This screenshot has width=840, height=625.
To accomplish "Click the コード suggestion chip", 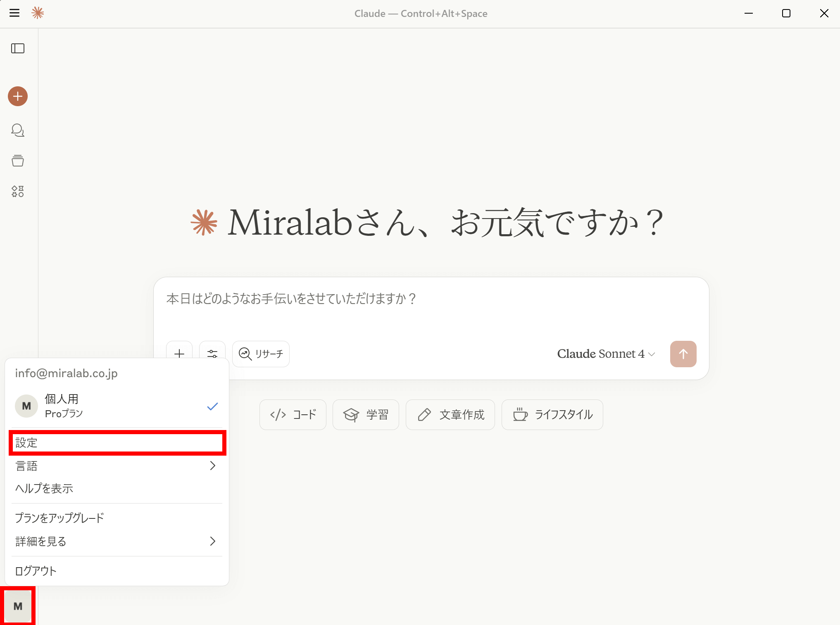I will pos(293,415).
